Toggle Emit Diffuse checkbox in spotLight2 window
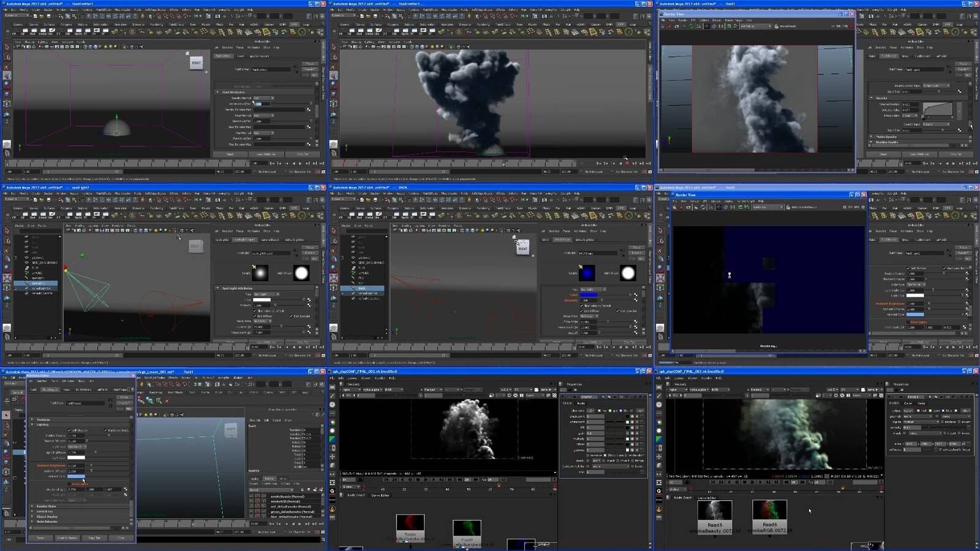Screen dimensions: 980x551 pos(254,316)
